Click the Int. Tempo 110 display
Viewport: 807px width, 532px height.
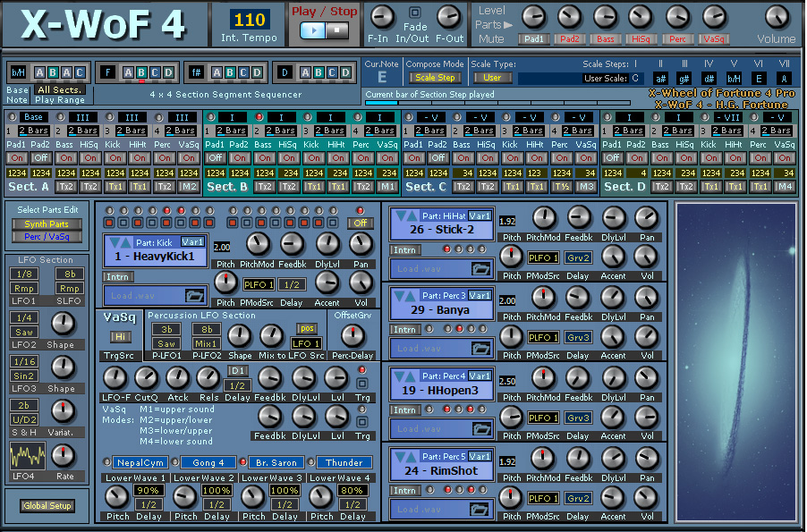[249, 20]
